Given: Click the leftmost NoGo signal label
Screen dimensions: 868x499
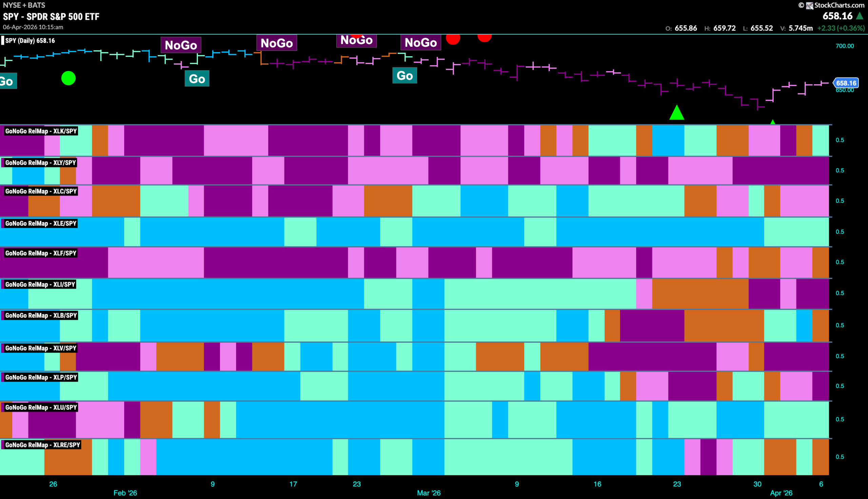Looking at the screenshot, I should pos(181,45).
